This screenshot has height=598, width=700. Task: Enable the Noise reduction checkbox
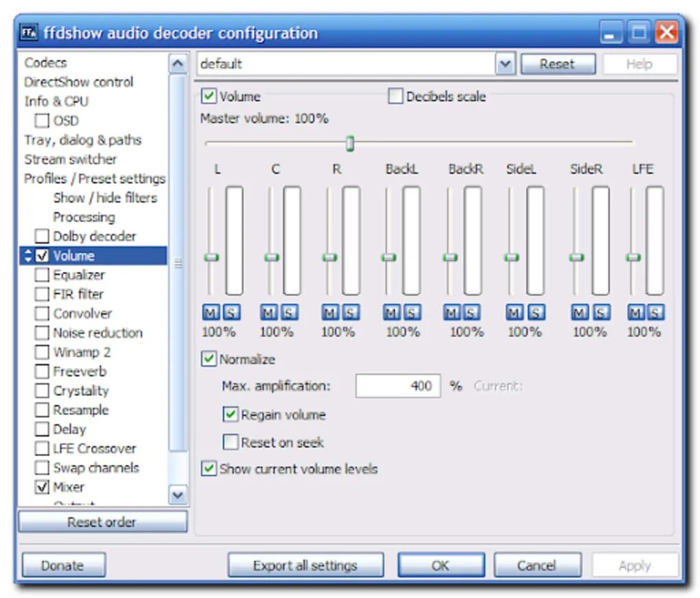pos(42,333)
